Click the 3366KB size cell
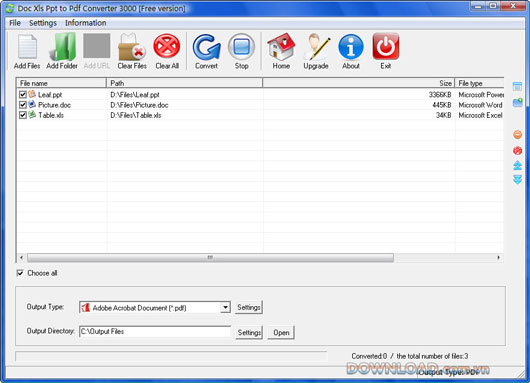This screenshot has width=530, height=383. click(440, 95)
